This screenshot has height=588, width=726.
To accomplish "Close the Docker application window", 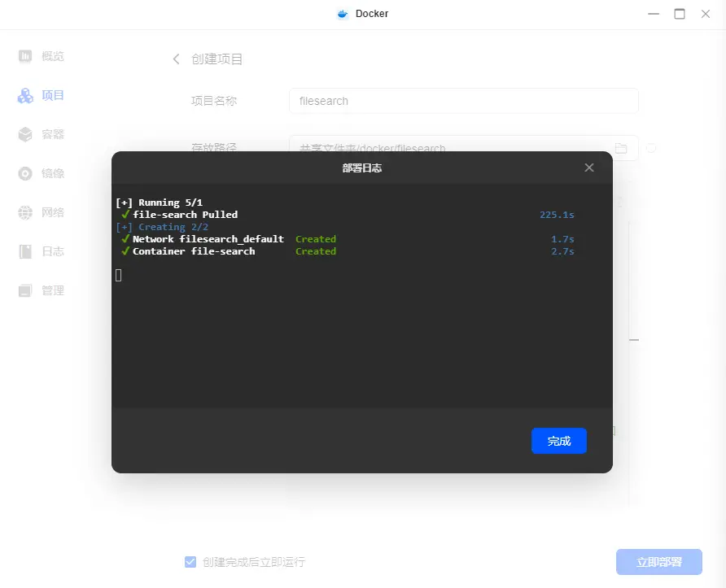I will click(x=706, y=14).
